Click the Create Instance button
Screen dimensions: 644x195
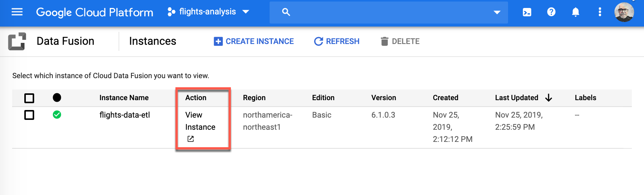(x=254, y=41)
